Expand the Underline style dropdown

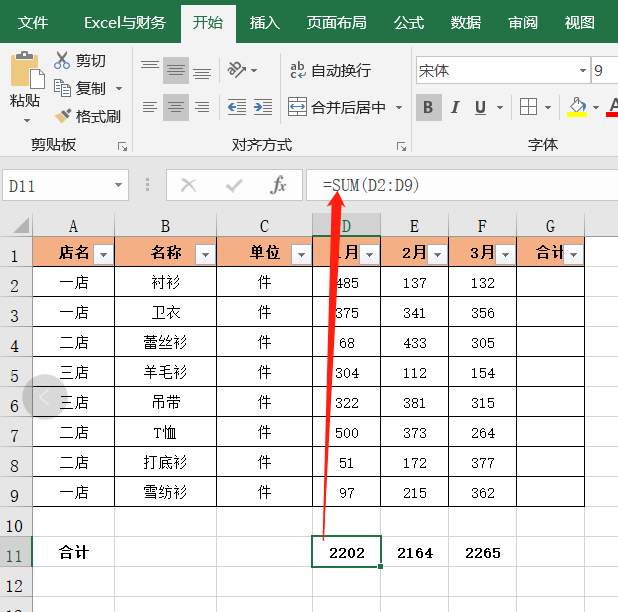[x=500, y=107]
